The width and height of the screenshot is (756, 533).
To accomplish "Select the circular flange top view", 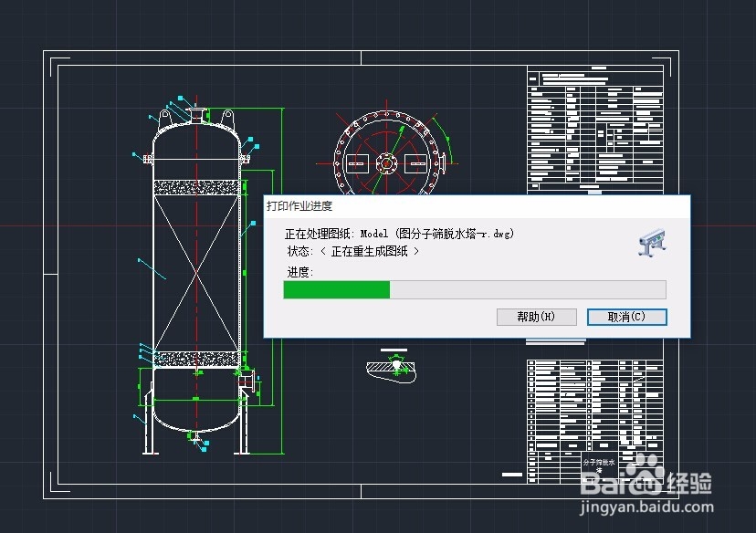I will tap(388, 162).
